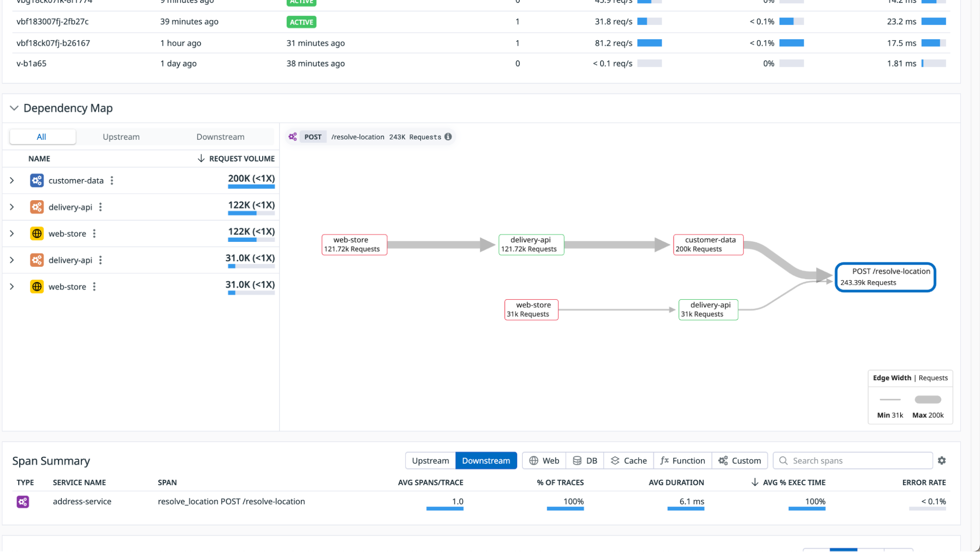Expand the customer-data service row

[x=12, y=181]
